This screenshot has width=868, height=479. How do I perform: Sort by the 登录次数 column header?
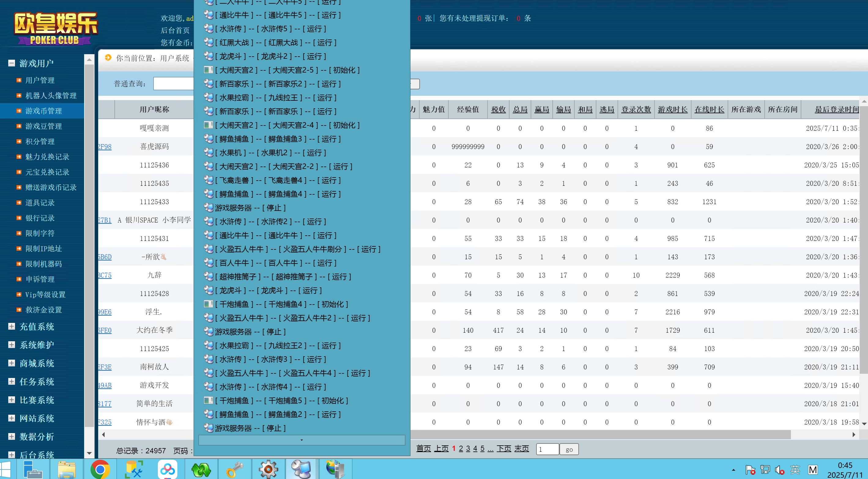(x=636, y=110)
